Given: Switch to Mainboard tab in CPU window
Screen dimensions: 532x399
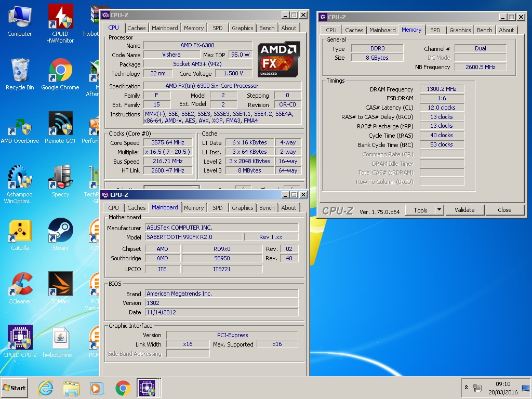Looking at the screenshot, I should pyautogui.click(x=165, y=28).
